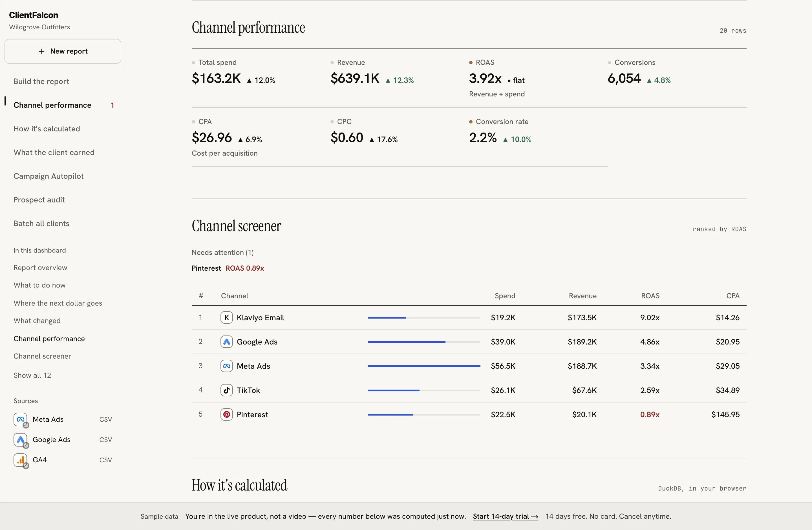Click the Meta Ads spend bar
Image resolution: width=812 pixels, height=530 pixels.
coord(424,366)
